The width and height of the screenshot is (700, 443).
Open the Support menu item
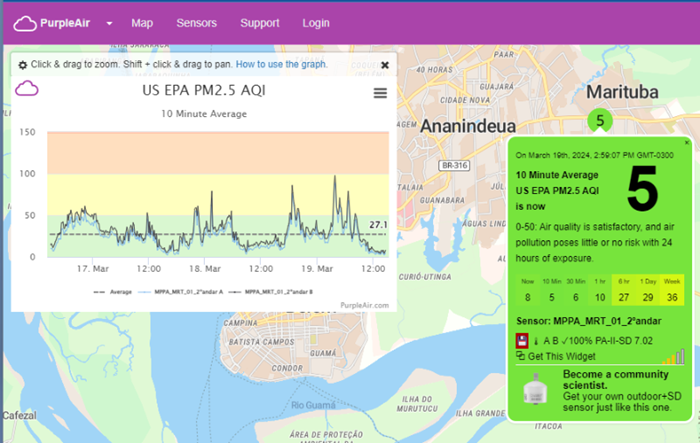[260, 23]
